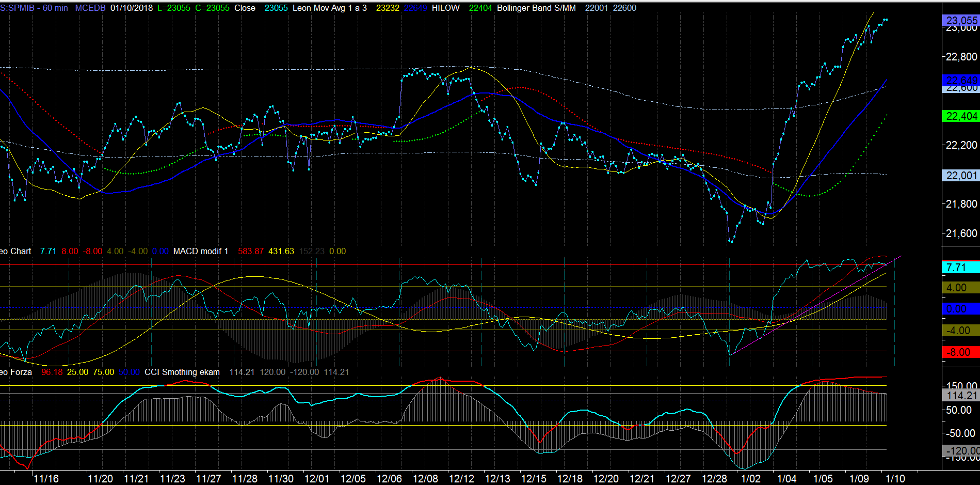Screen dimensions: 980x485
Task: Select the 4.00 tag on right axis
Action: [x=960, y=288]
